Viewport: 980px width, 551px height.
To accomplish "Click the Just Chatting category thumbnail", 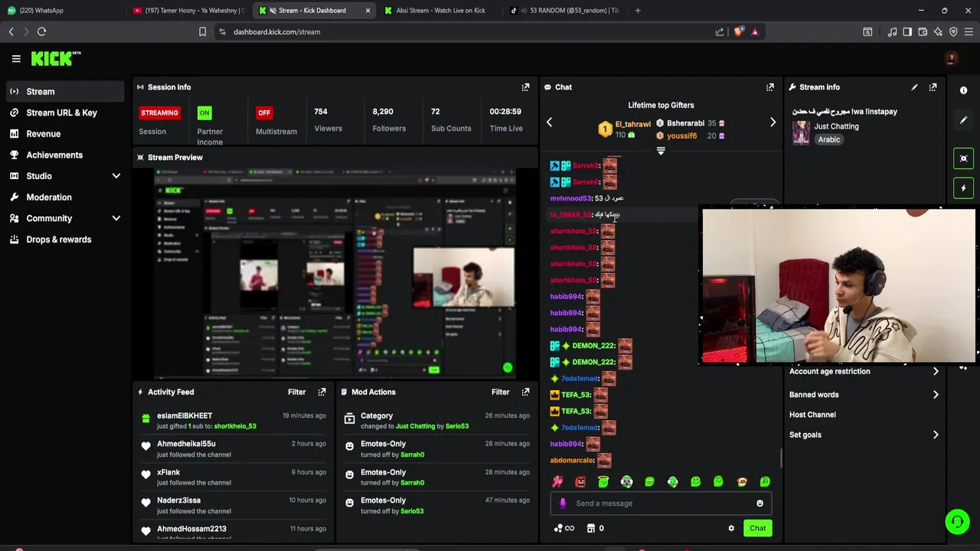I will (801, 132).
